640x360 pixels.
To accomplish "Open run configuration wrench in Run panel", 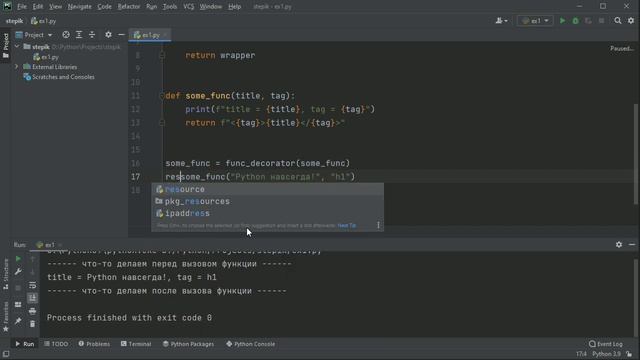I will click(18, 272).
